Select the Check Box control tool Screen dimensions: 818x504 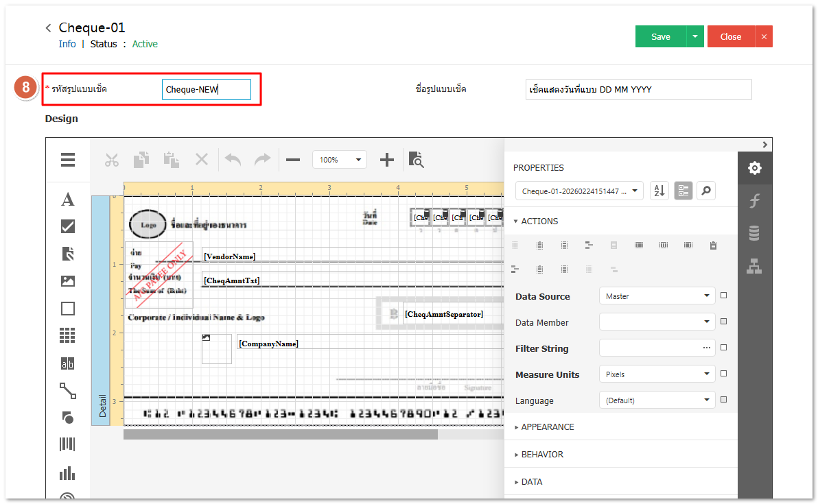68,226
